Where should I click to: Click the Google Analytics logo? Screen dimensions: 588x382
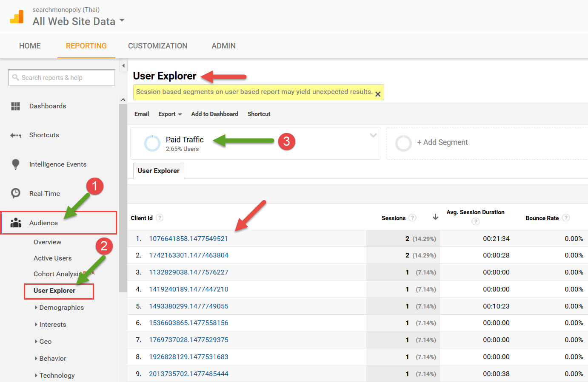17,16
